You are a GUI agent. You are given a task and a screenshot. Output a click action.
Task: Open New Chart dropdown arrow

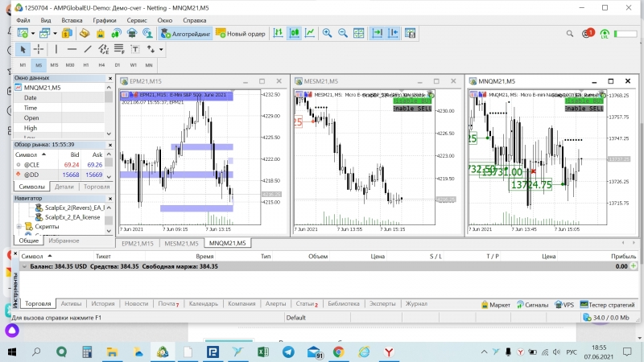point(33,34)
